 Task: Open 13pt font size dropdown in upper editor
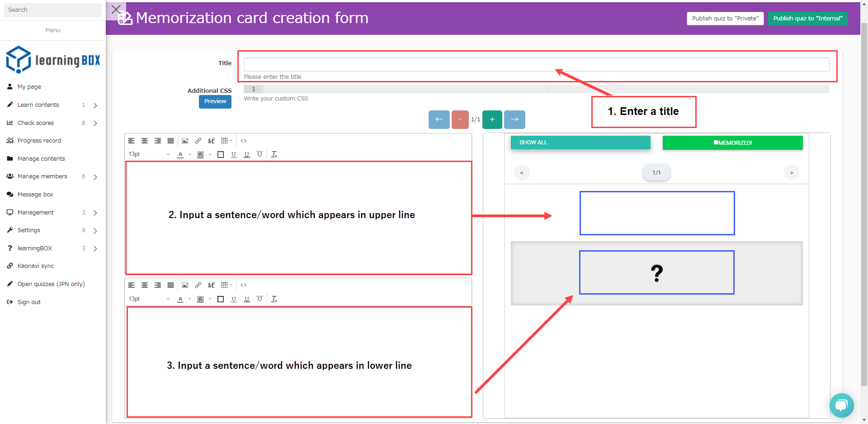click(149, 154)
